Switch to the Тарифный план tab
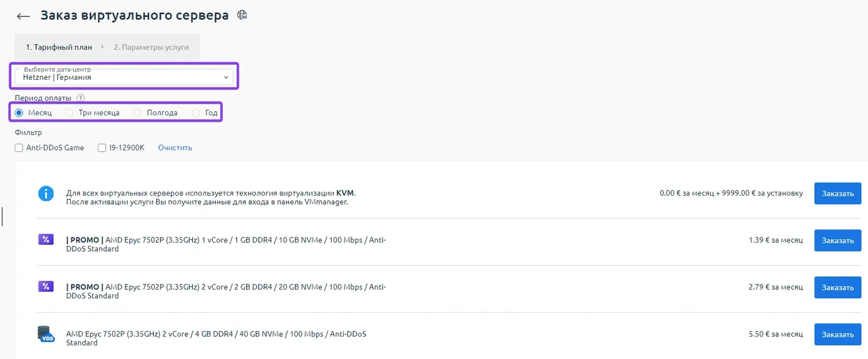868x359 pixels. [x=59, y=47]
